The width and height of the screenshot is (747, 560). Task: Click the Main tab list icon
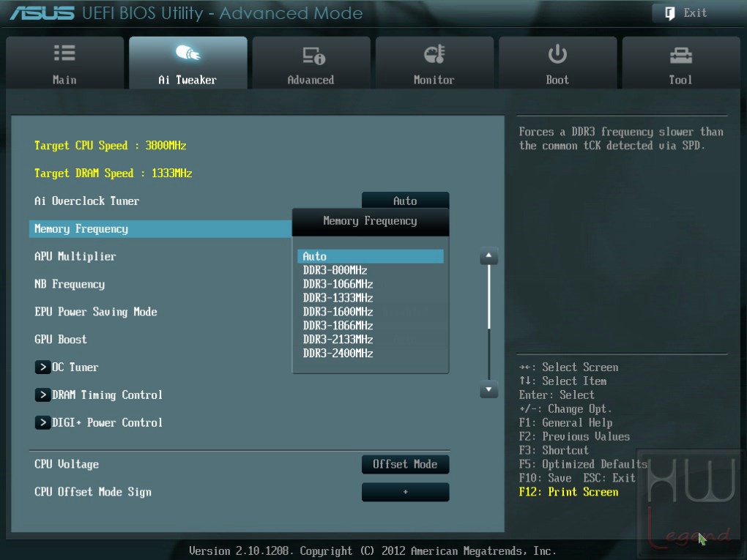[64, 53]
